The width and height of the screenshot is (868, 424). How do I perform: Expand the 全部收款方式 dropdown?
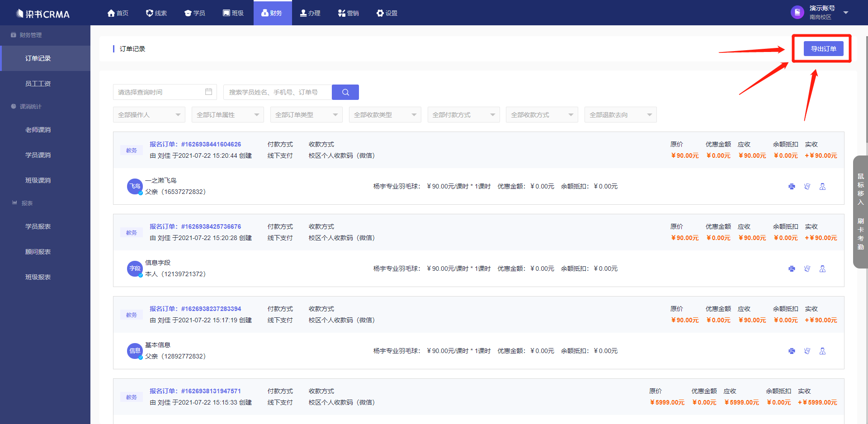[x=542, y=115]
